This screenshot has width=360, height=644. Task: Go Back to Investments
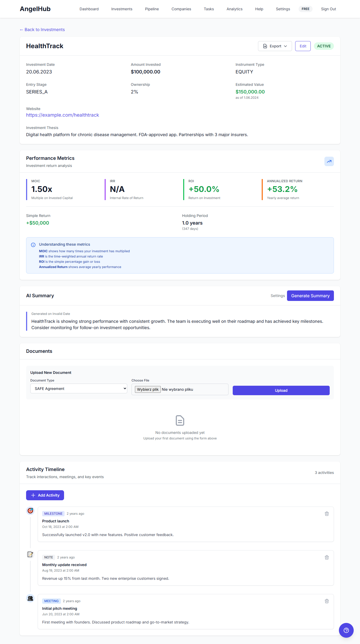pyautogui.click(x=42, y=29)
